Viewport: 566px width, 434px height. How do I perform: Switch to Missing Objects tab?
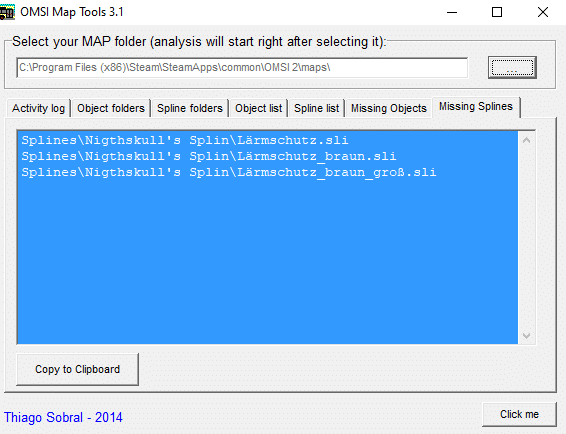click(389, 108)
